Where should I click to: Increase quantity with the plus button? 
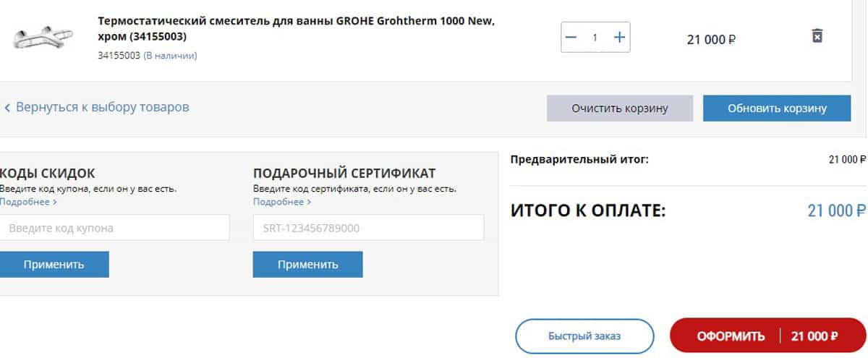click(619, 38)
